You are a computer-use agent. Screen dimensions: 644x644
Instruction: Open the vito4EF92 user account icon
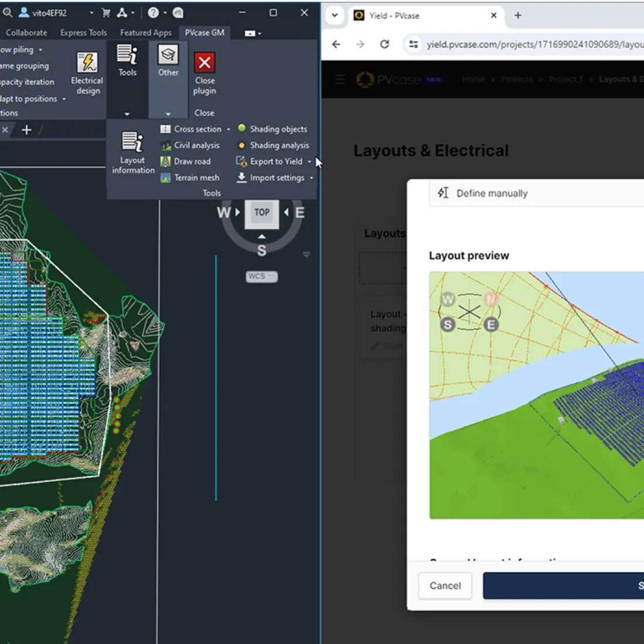[24, 13]
